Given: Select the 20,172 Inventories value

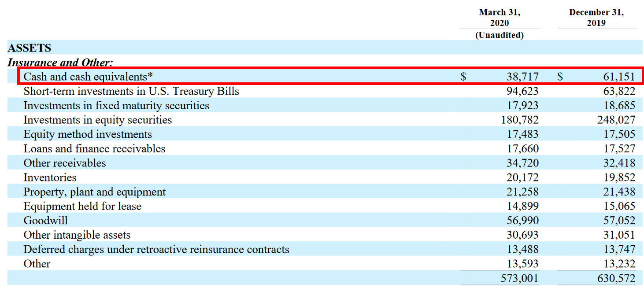Looking at the screenshot, I should 522,177.
